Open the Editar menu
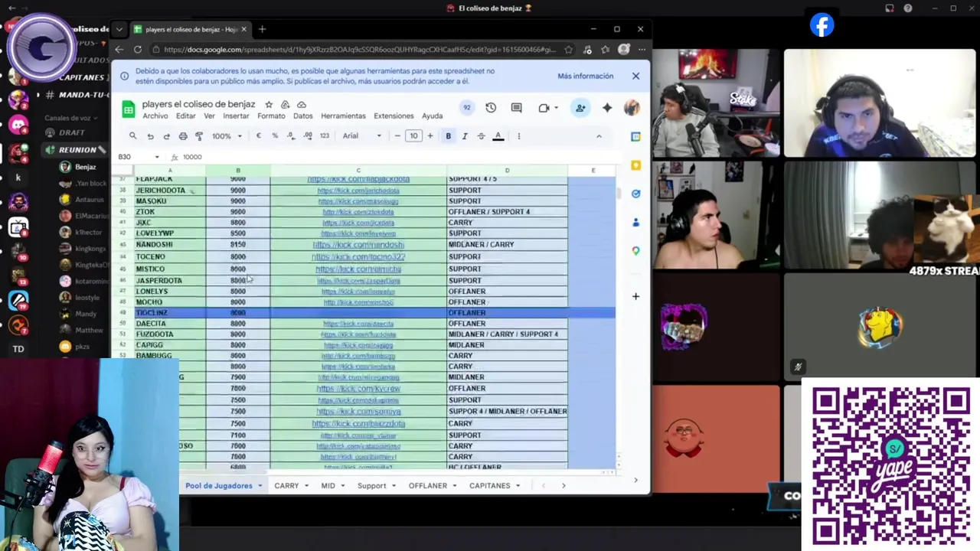The image size is (980, 551). (186, 116)
